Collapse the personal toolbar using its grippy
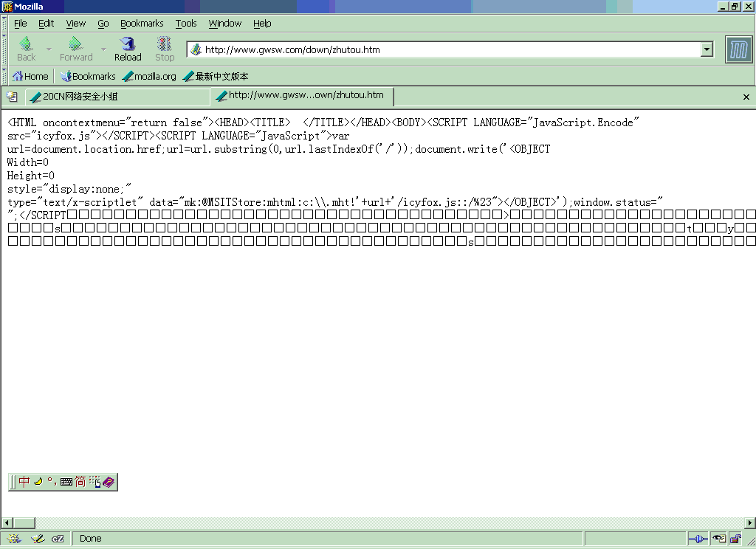 coord(4,76)
